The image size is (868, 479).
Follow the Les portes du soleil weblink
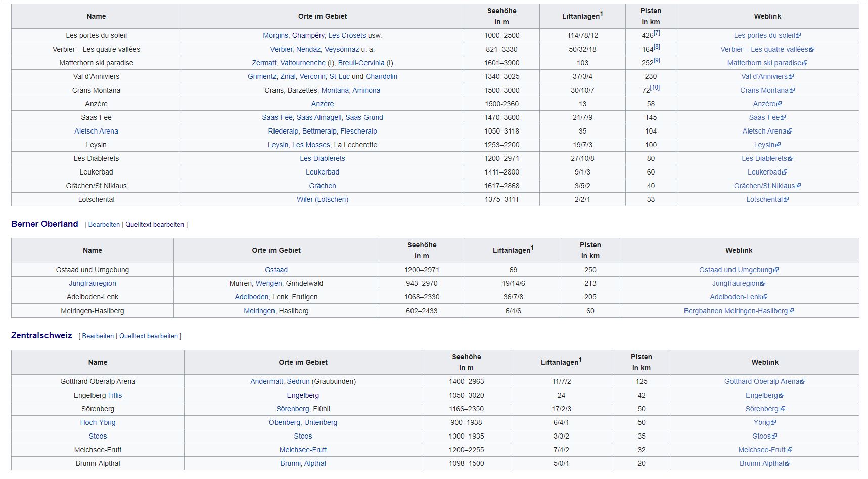pyautogui.click(x=767, y=35)
